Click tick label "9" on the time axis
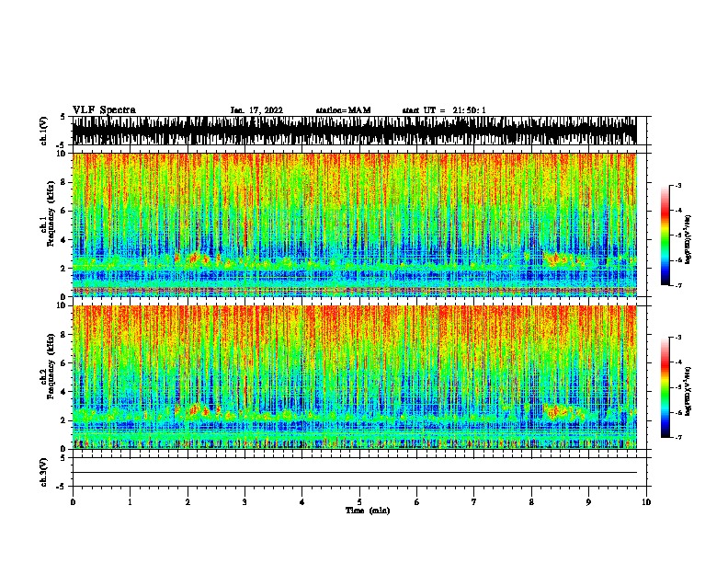This screenshot has width=728, height=563. click(588, 502)
